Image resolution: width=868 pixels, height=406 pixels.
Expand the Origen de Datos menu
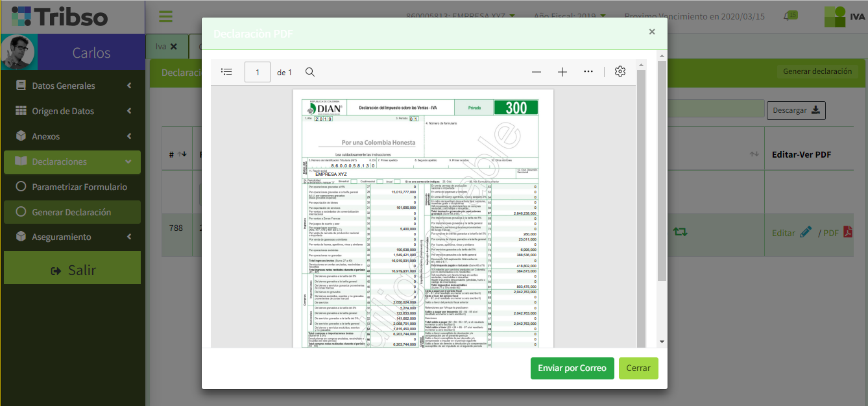point(73,111)
